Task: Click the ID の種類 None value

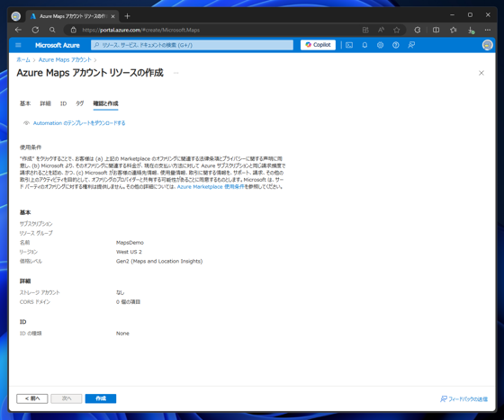Action: 122,334
